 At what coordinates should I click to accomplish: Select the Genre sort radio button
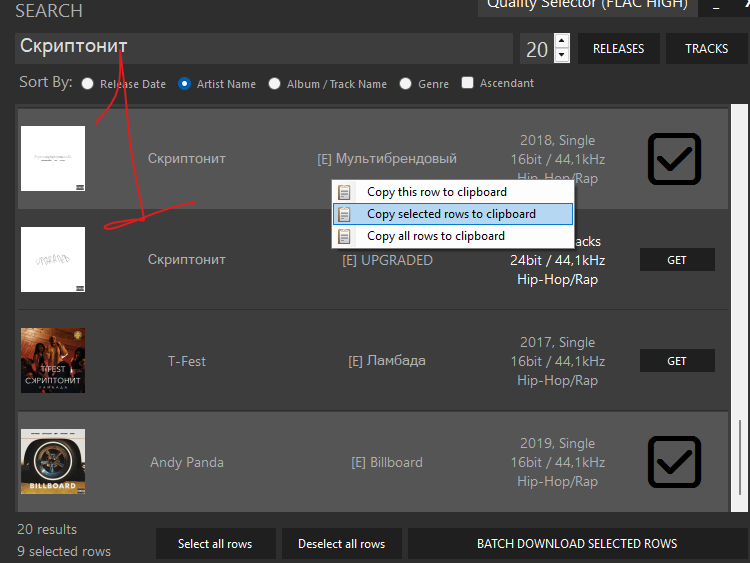coord(406,84)
